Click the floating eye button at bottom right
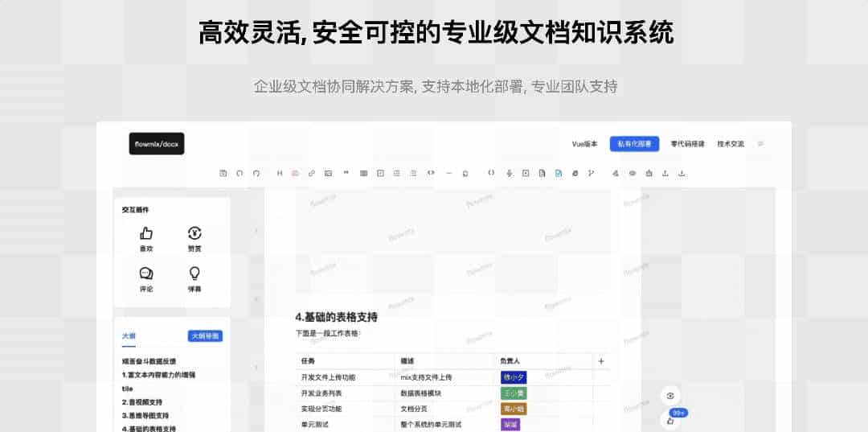 point(670,396)
